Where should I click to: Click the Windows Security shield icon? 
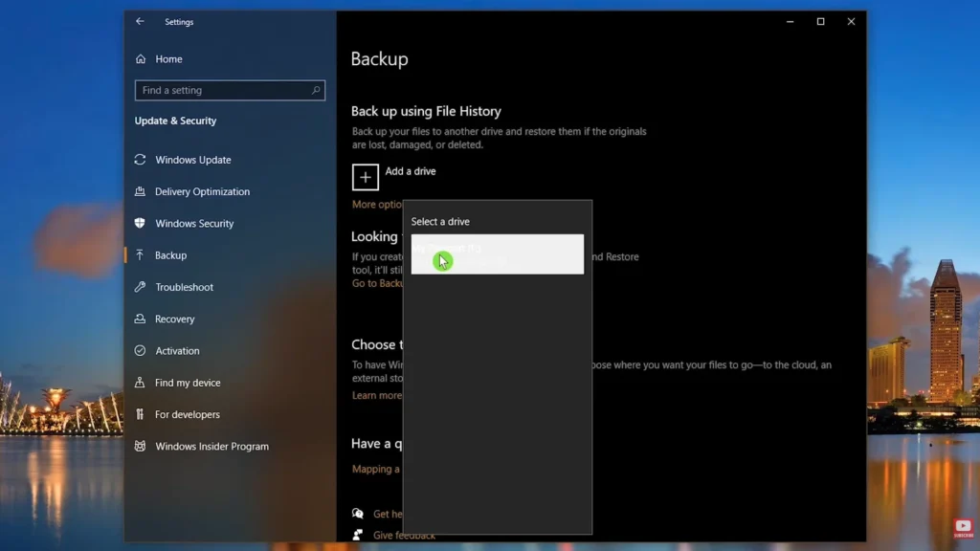pyautogui.click(x=140, y=223)
